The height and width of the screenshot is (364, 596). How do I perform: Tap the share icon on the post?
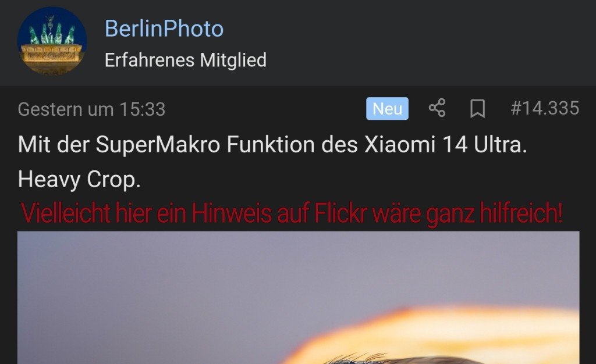tap(437, 108)
